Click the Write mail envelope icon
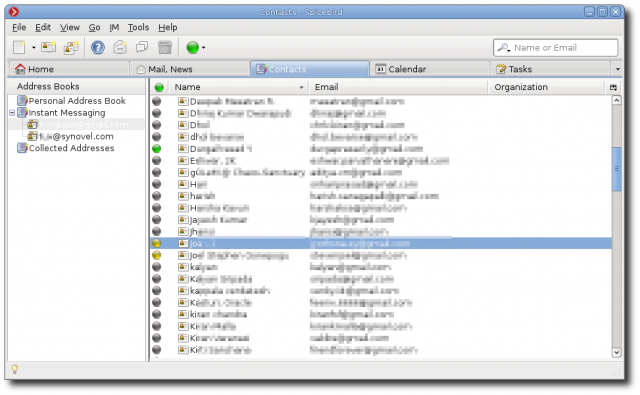 pyautogui.click(x=120, y=47)
